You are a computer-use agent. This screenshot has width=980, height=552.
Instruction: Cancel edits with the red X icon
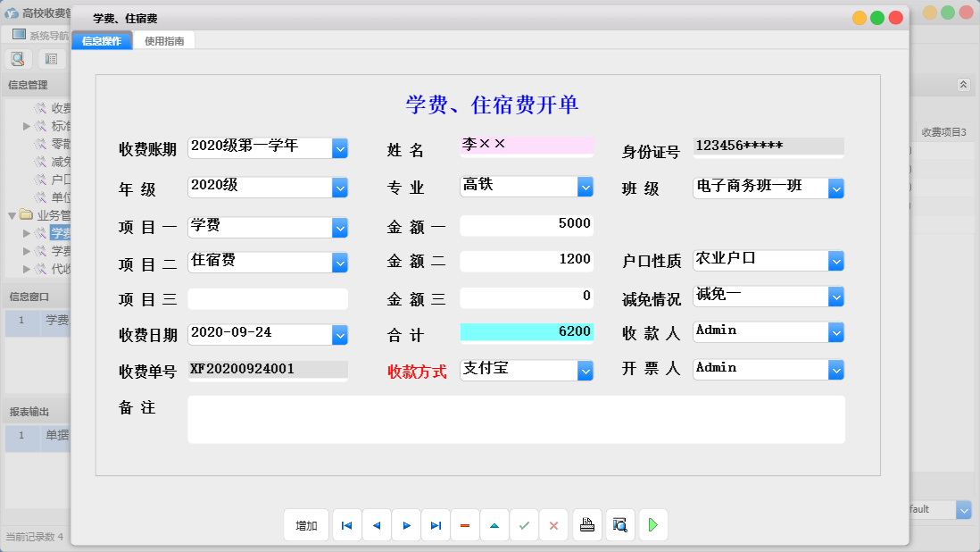(553, 525)
